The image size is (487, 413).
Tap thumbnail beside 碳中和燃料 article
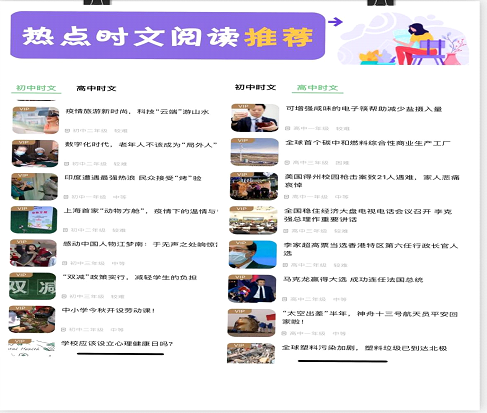(254, 152)
